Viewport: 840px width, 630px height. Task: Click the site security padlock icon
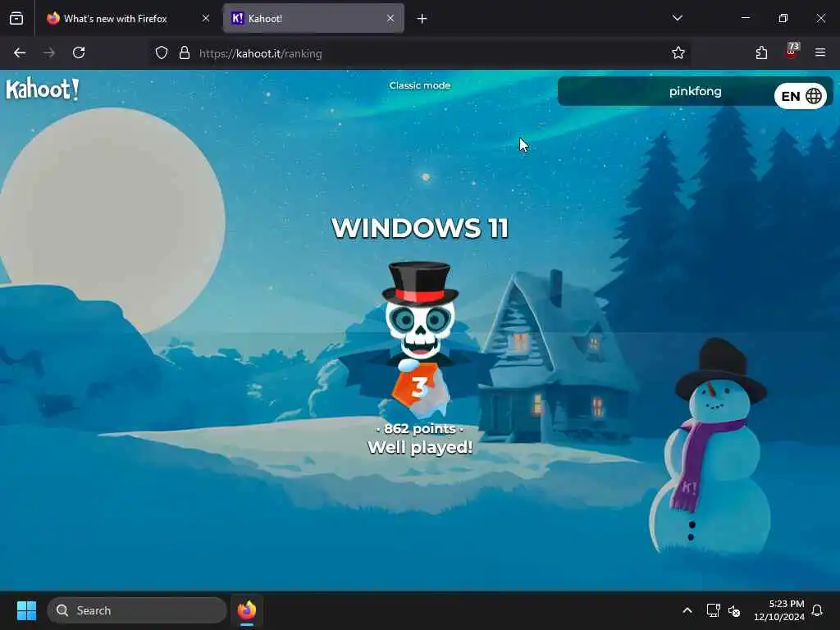pos(185,53)
